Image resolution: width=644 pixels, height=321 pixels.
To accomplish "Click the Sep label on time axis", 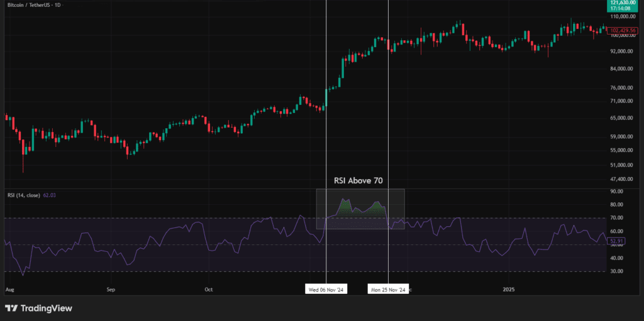I will (x=111, y=290).
